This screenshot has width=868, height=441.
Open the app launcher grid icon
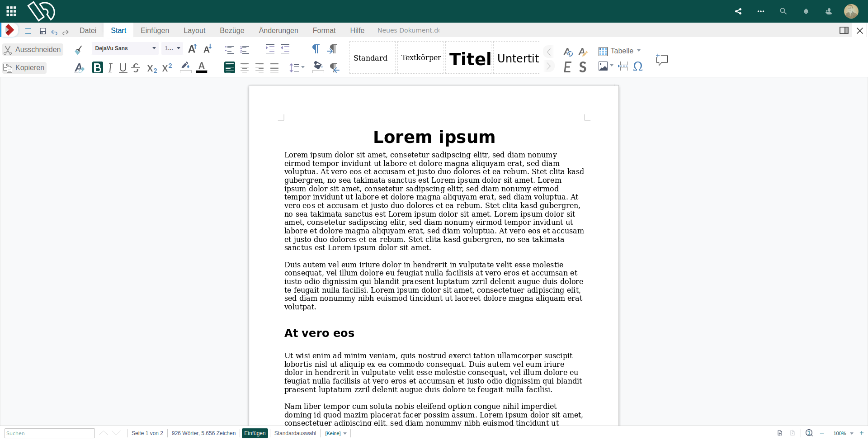[11, 11]
